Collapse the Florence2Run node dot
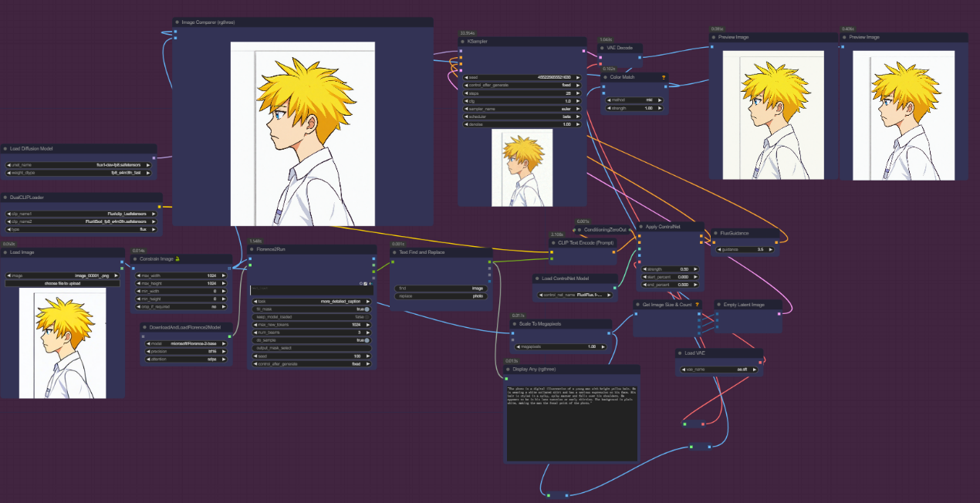 pos(252,250)
